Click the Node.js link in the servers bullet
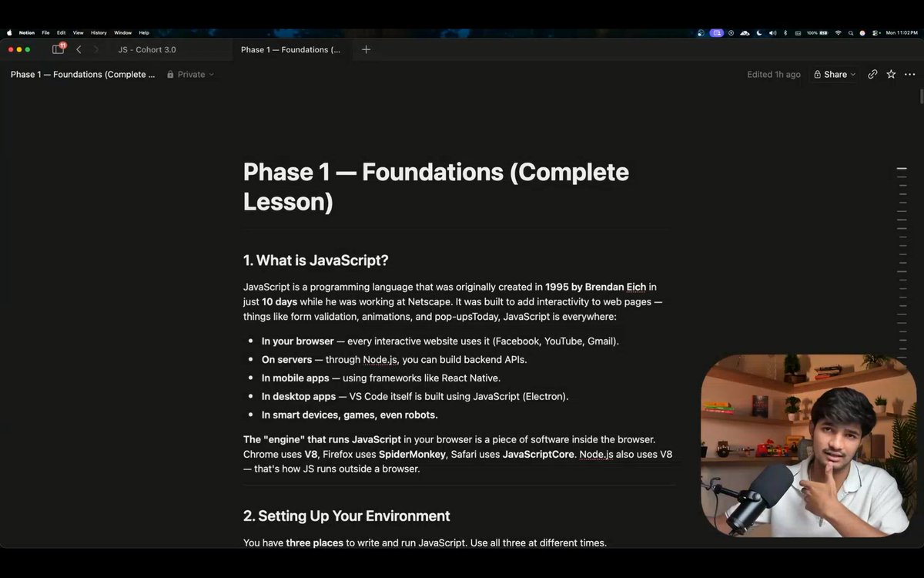Viewport: 924px width, 578px height. (x=382, y=359)
